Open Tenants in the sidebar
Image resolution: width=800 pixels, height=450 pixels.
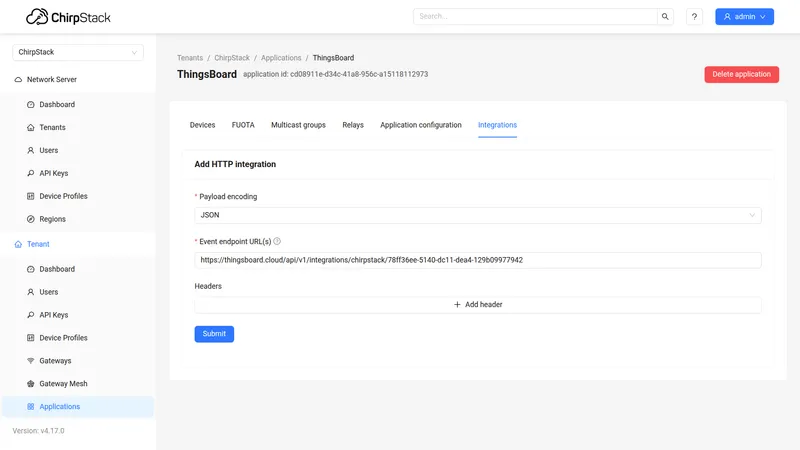78,128
